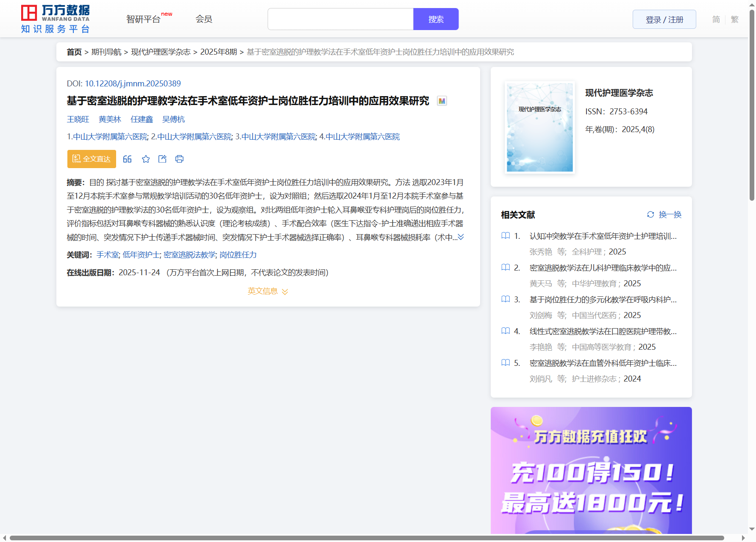Expand the 英文信息 section

[268, 291]
